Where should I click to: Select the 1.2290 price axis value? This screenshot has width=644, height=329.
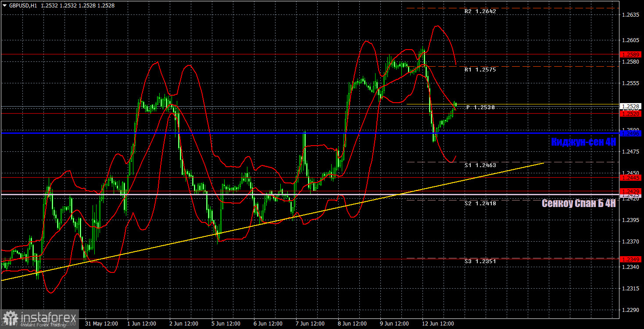pyautogui.click(x=630, y=310)
